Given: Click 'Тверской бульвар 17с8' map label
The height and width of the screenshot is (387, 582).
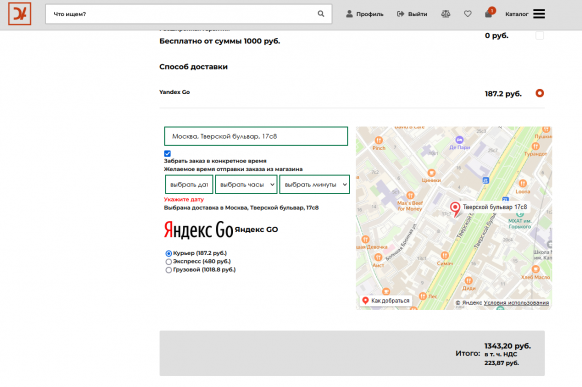Looking at the screenshot, I should pos(494,207).
